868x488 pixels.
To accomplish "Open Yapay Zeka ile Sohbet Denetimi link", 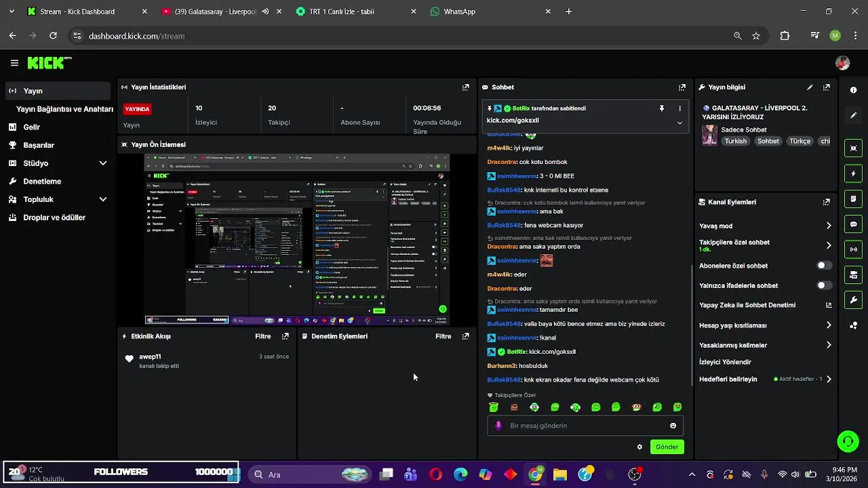I will [x=765, y=305].
